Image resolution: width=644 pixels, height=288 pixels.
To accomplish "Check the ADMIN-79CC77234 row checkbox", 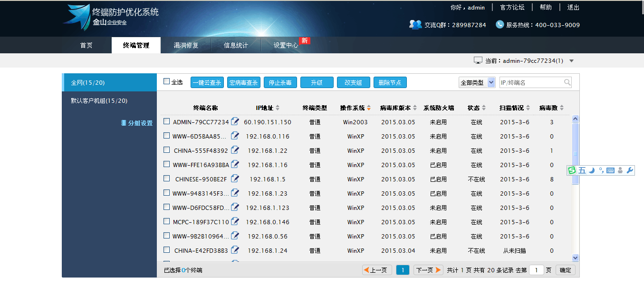I will [x=166, y=121].
